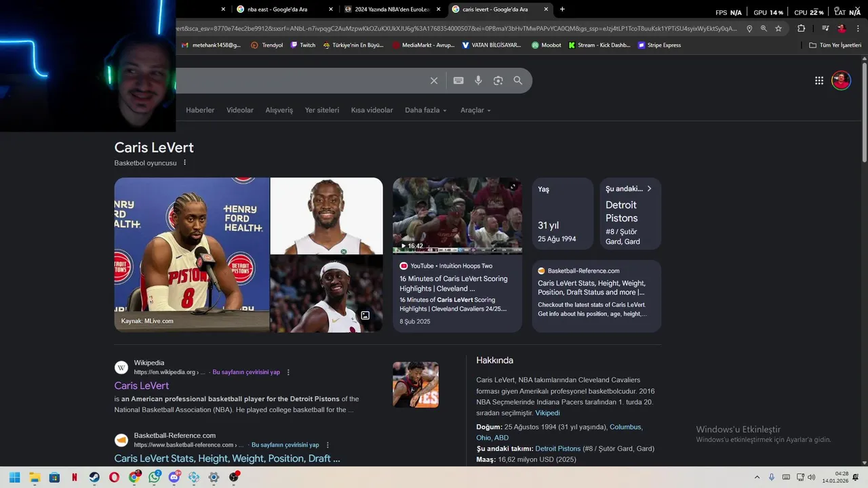
Task: Open the Windows Start menu
Action: pos(15,477)
